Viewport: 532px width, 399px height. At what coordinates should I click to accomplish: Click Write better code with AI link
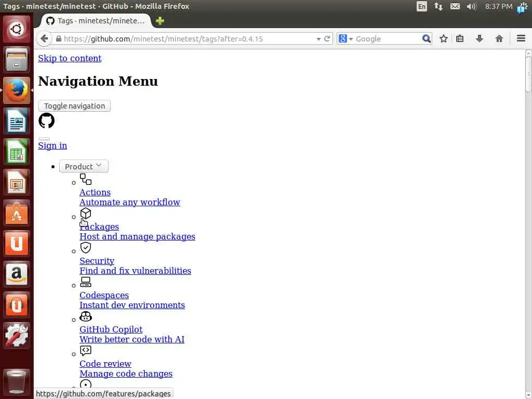[x=132, y=339]
